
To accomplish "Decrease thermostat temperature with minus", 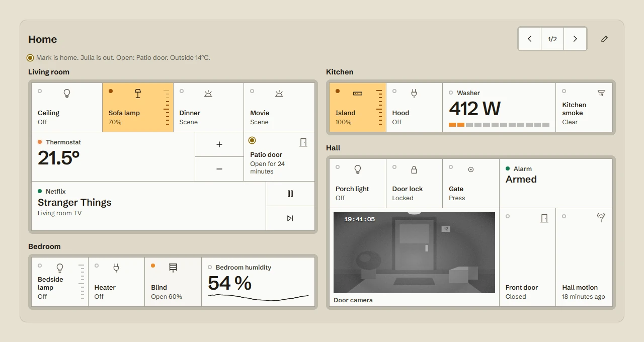I will coord(219,169).
